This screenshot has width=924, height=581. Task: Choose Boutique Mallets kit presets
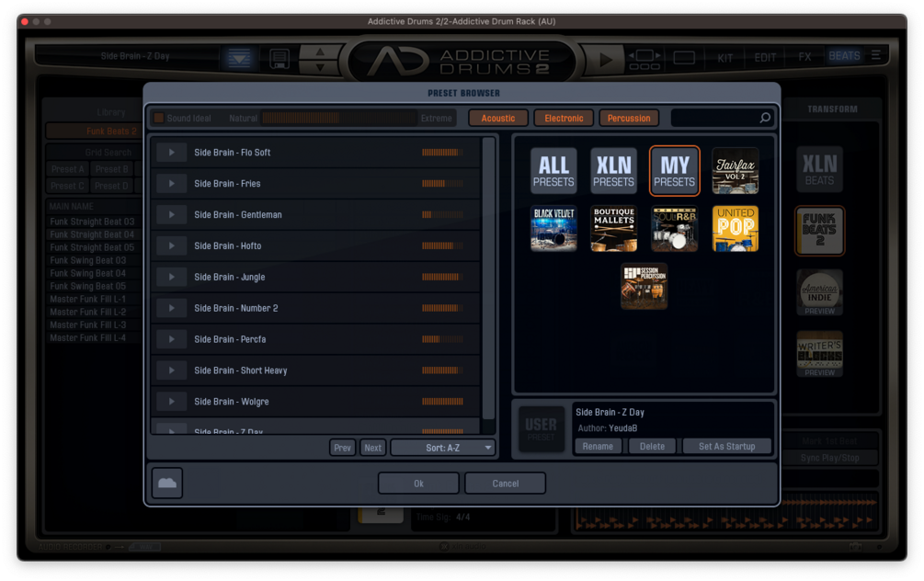click(x=613, y=229)
